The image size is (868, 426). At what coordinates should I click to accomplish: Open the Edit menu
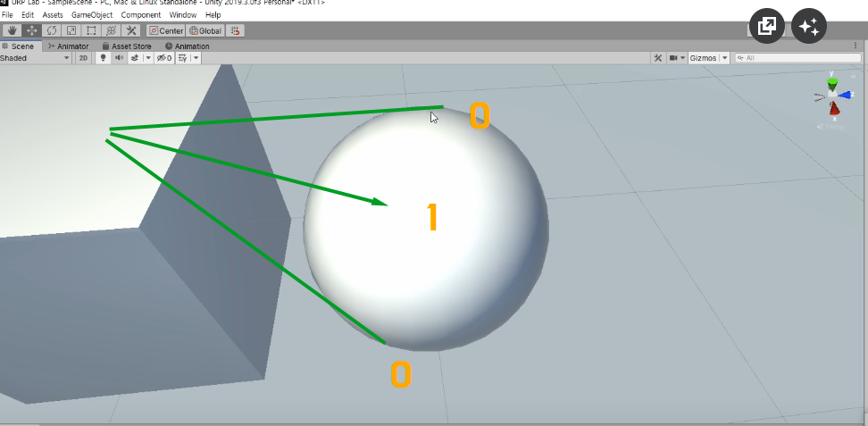(28, 15)
